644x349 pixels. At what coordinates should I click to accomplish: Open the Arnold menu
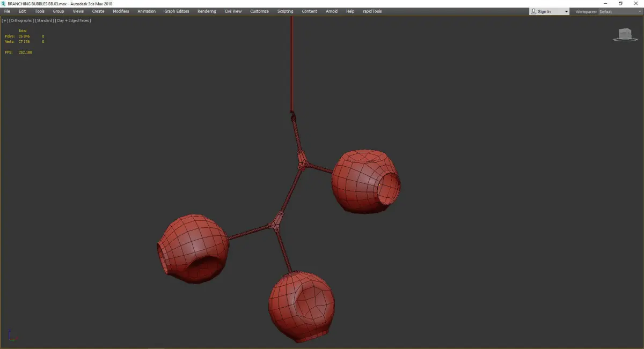point(332,11)
